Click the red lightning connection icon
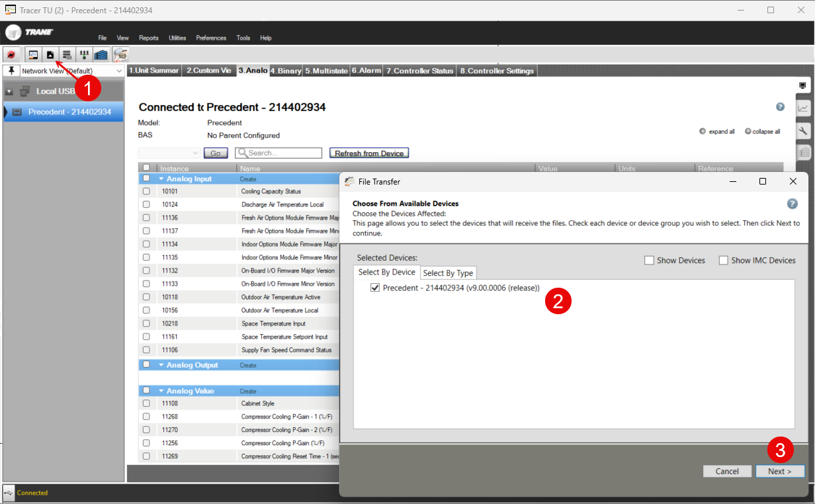Screen dimensions: 815x504 11,54
